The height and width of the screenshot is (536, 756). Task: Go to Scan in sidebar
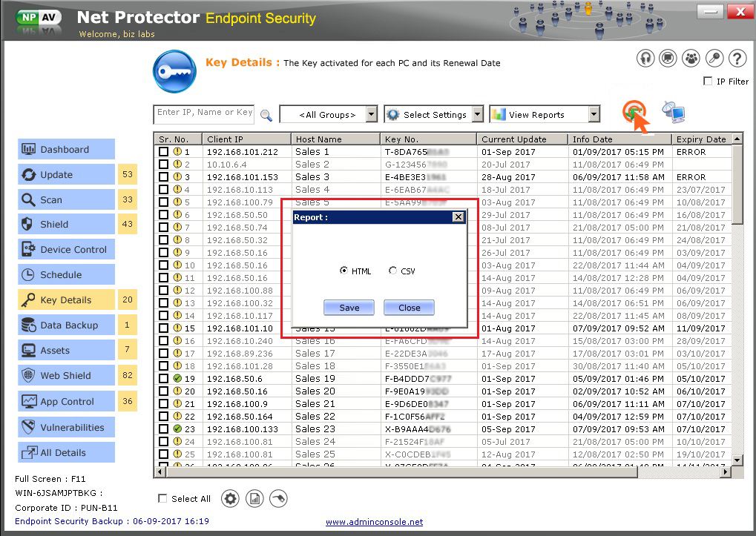coord(67,199)
